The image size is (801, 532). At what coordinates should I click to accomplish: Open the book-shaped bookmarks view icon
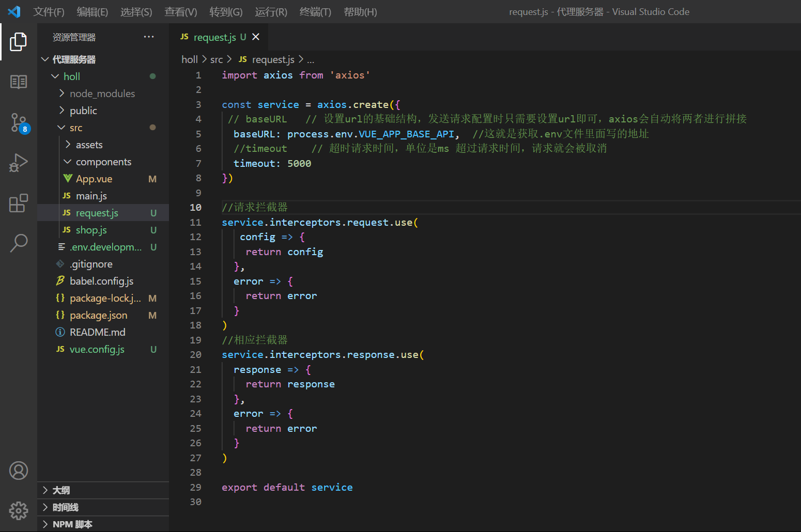pyautogui.click(x=19, y=82)
